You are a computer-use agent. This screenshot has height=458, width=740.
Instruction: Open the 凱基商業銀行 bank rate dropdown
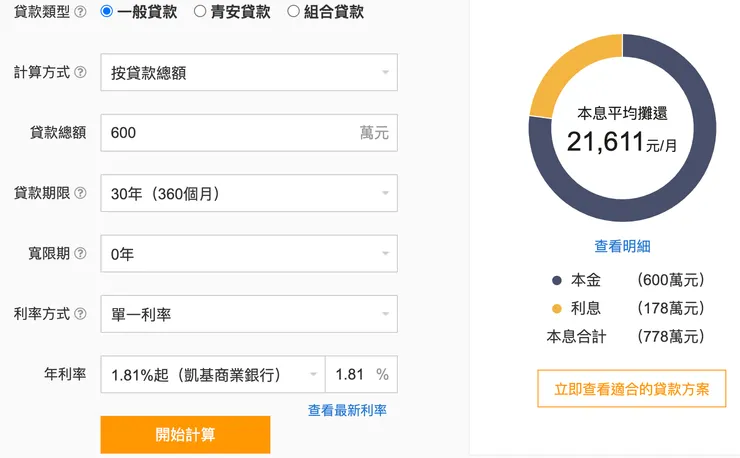pos(213,374)
